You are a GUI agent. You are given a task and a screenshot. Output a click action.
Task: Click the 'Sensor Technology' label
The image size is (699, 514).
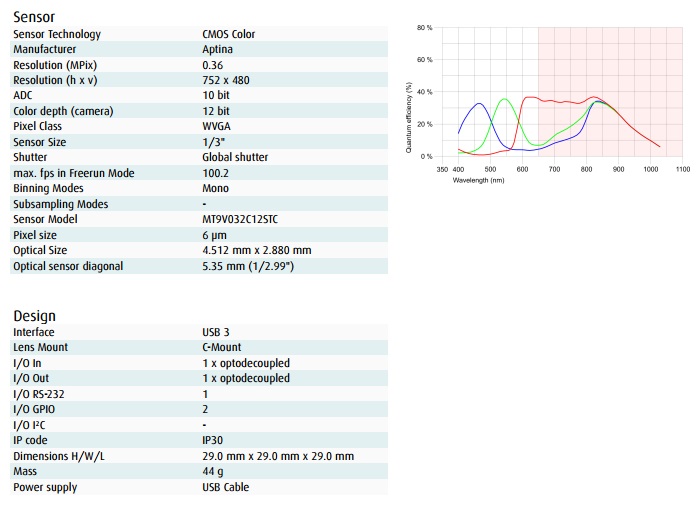pyautogui.click(x=57, y=34)
